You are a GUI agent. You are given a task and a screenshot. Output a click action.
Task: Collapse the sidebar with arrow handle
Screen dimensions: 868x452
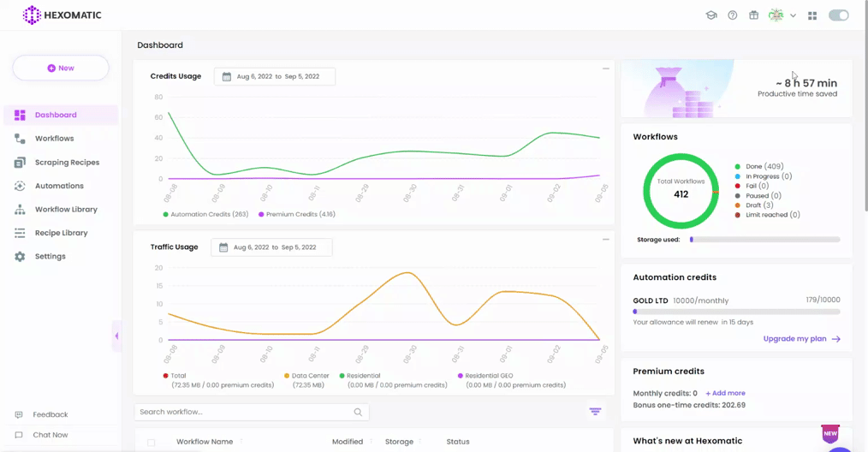point(116,336)
